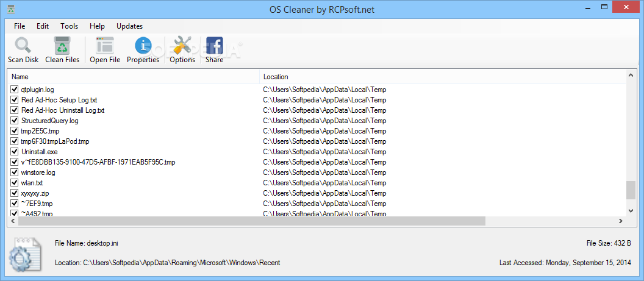Close the OS Cleaner window
The width and height of the screenshot is (644, 281).
627,7
